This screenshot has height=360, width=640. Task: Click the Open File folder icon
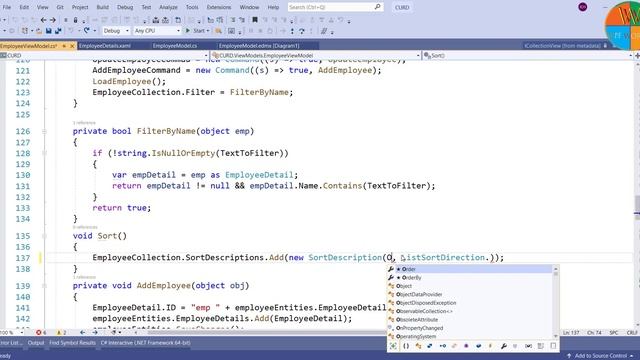(x=39, y=31)
